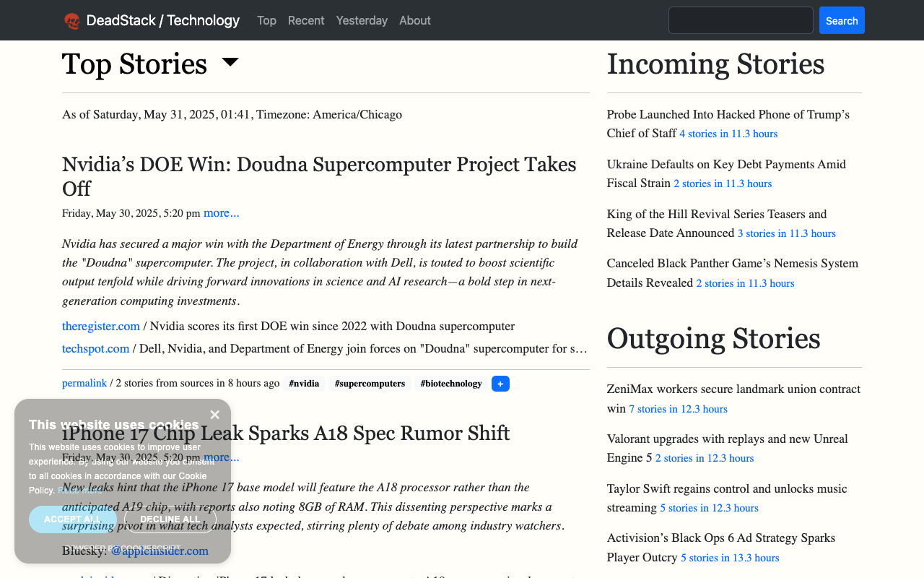Image resolution: width=924 pixels, height=578 pixels.
Task: Click the 'As of Saturday, May 31, 2025' timestamp text
Action: [x=232, y=114]
